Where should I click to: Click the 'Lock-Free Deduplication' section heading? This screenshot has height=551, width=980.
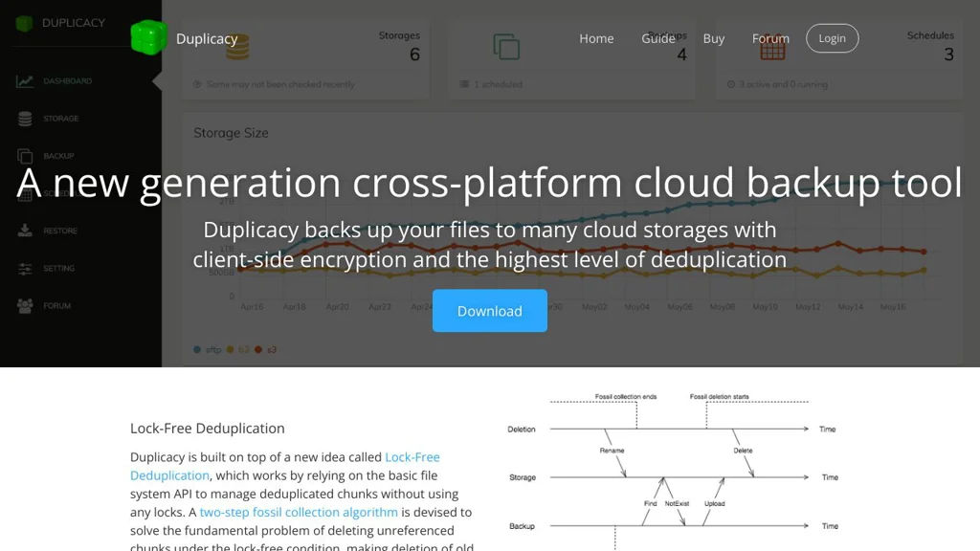(x=208, y=429)
